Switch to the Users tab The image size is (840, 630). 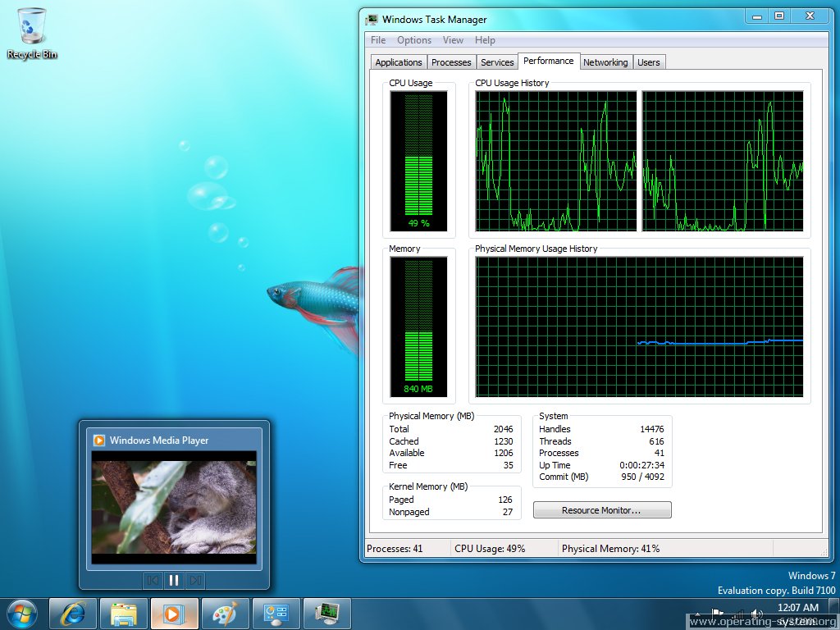pyautogui.click(x=649, y=62)
